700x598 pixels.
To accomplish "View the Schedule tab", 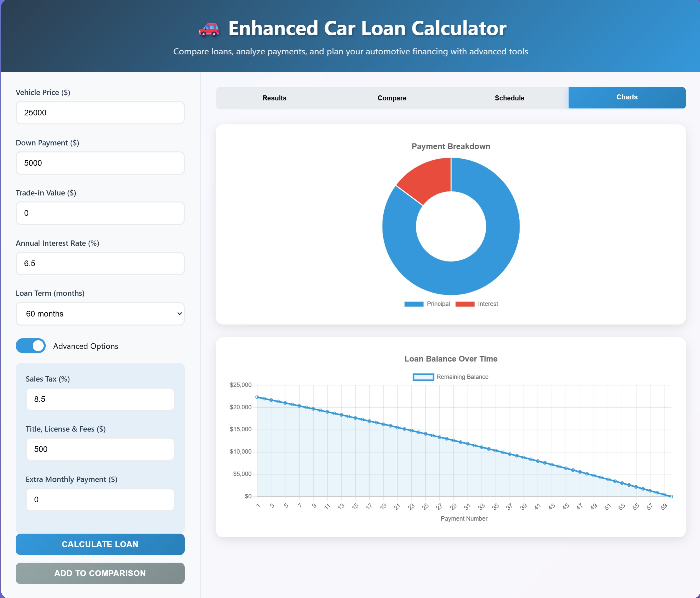I will click(509, 98).
